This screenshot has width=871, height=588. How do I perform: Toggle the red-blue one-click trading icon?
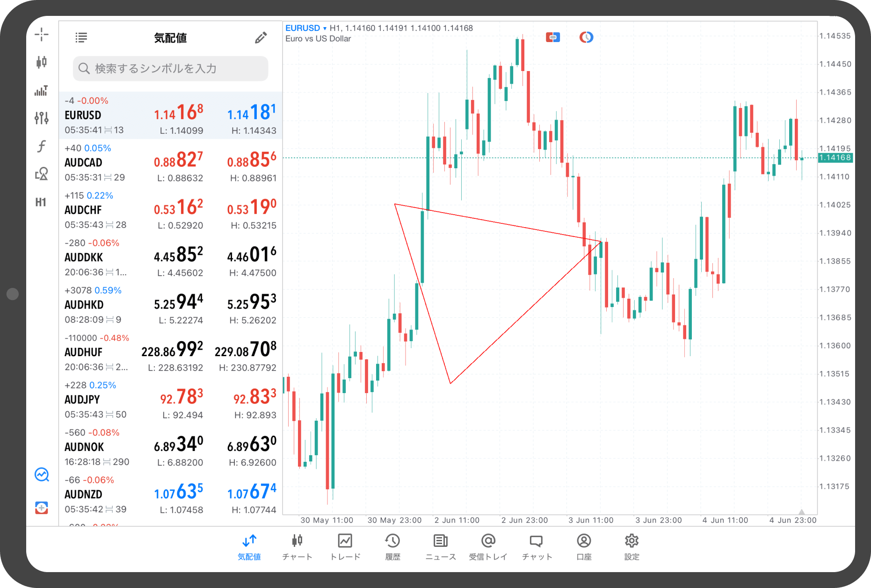[x=552, y=37]
